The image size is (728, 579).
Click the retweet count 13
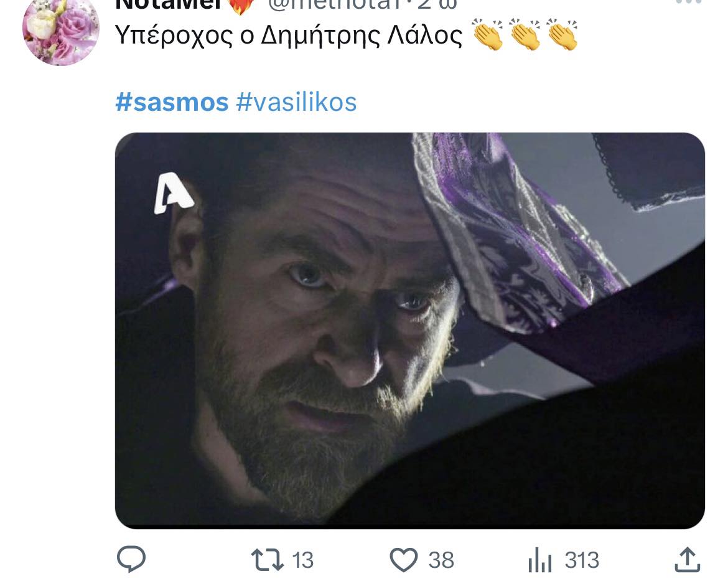[x=303, y=560]
